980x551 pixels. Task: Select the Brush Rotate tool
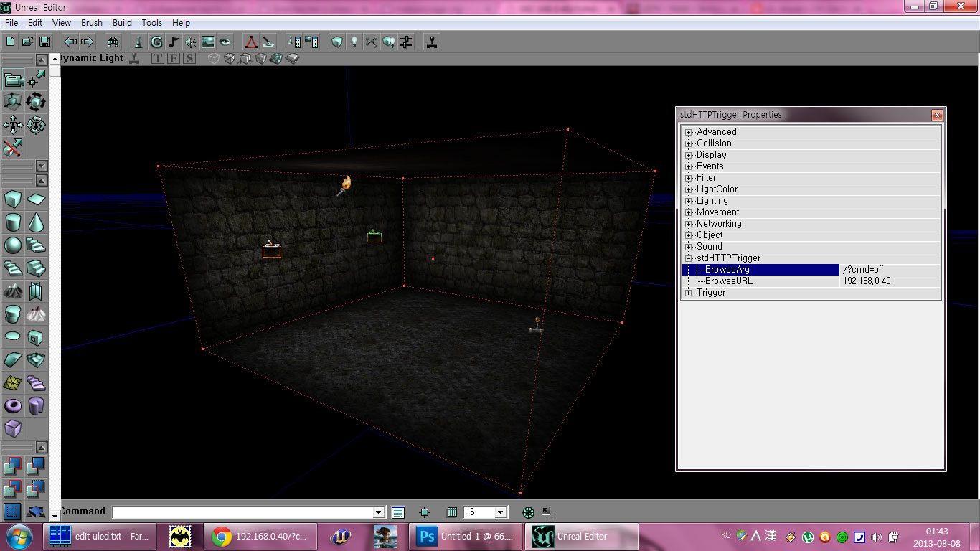36,102
